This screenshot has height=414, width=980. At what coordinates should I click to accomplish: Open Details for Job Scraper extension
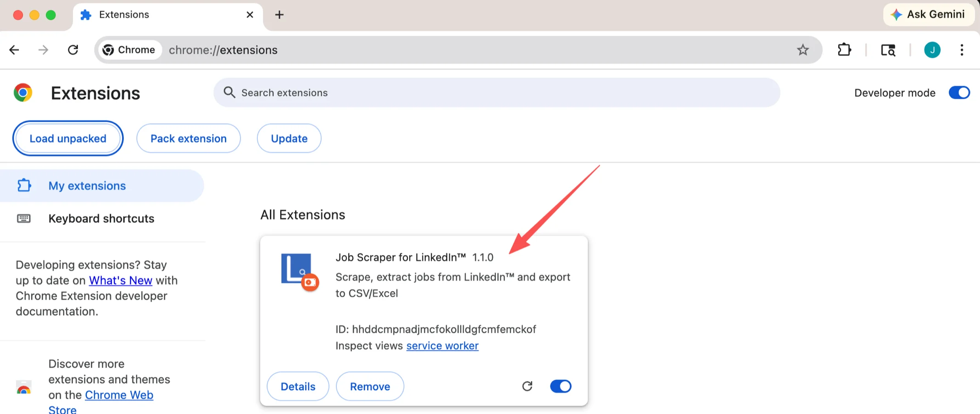pos(298,386)
